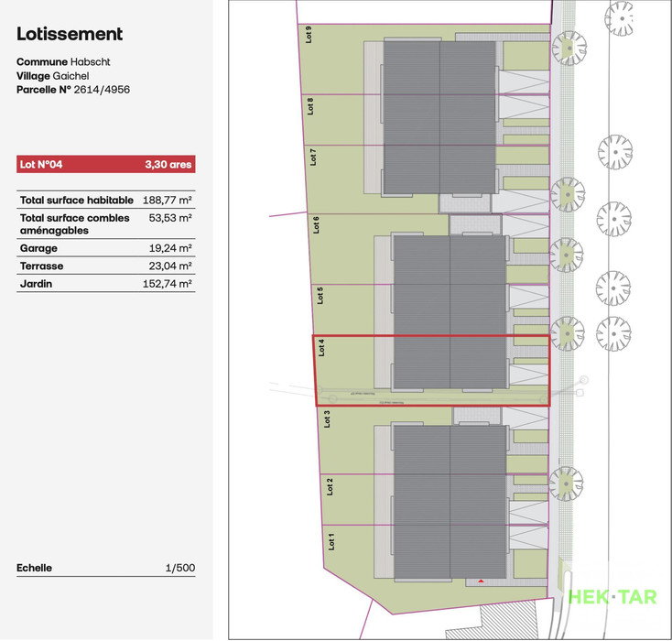Select the red Lot N°04 header bar

tap(105, 165)
